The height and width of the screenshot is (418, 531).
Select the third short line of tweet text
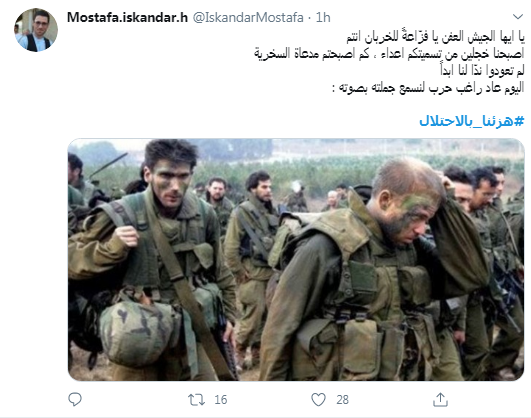[482, 70]
